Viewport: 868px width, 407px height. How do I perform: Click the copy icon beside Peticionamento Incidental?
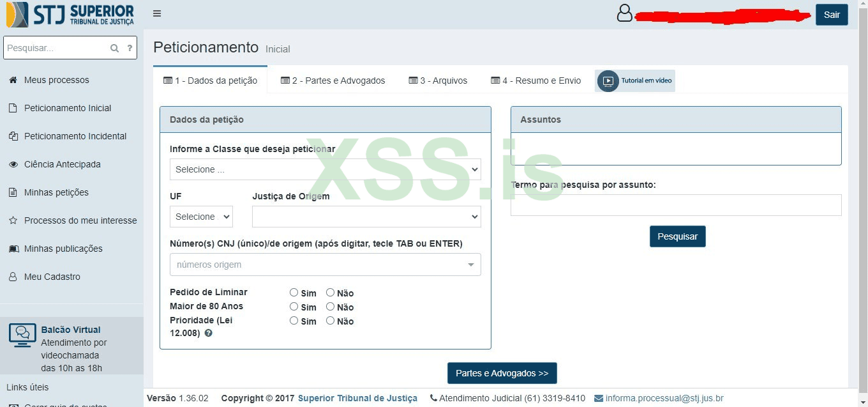[13, 136]
